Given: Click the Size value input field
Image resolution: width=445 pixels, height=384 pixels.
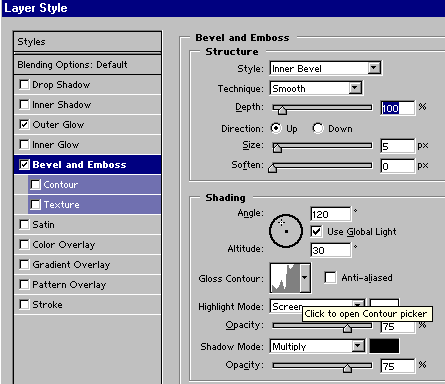Looking at the screenshot, I should coord(398,146).
